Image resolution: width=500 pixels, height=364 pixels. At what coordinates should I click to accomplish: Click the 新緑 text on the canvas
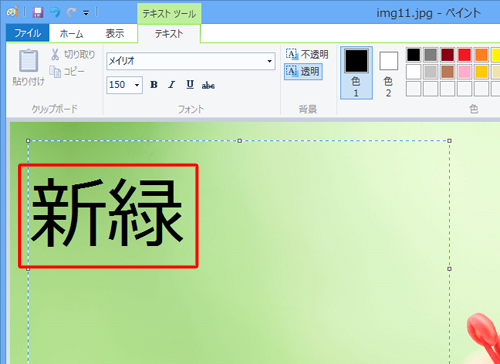point(107,213)
